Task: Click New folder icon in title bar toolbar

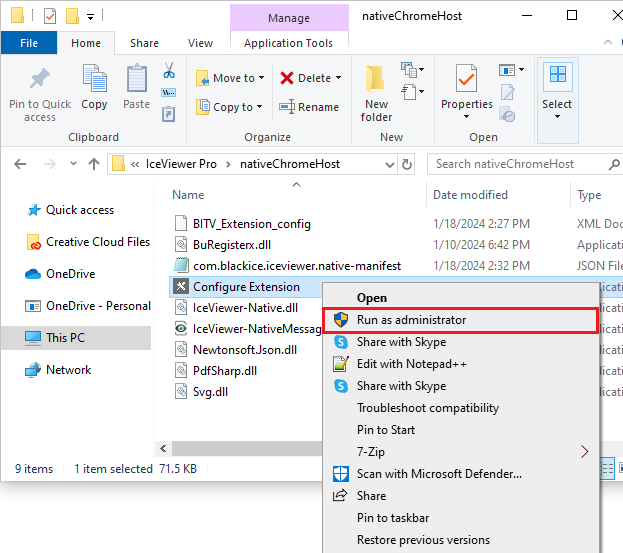Action: click(x=72, y=16)
